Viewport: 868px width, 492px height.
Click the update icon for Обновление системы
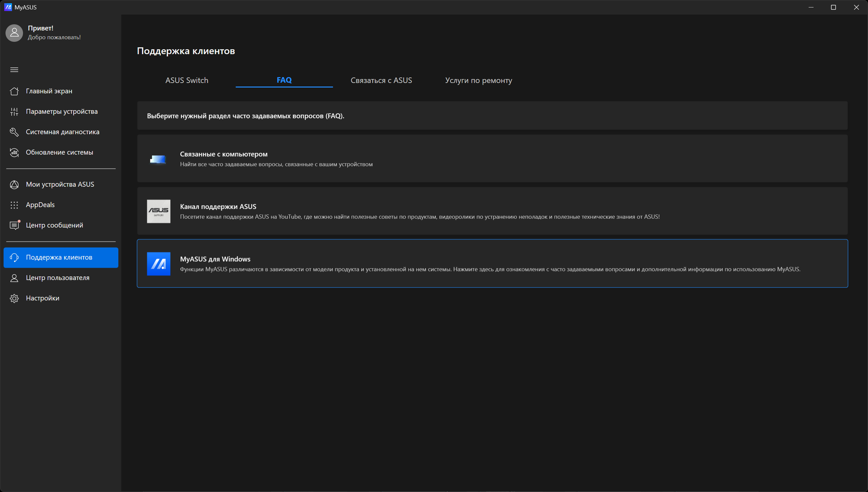click(x=14, y=152)
